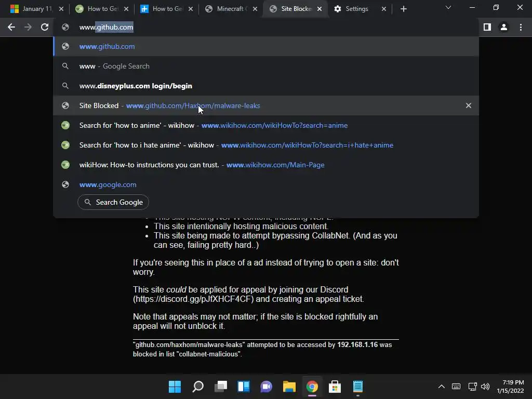Open File Explorer from taskbar
Image resolution: width=532 pixels, height=399 pixels.
[289, 387]
